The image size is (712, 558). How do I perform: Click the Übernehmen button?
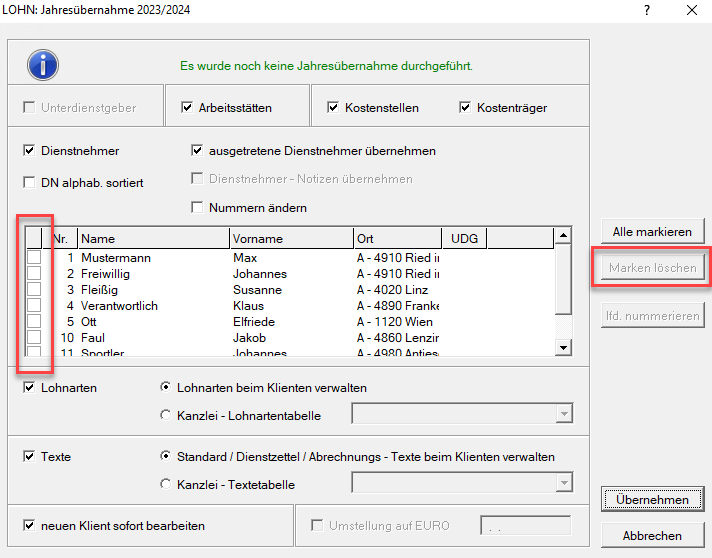tap(652, 500)
